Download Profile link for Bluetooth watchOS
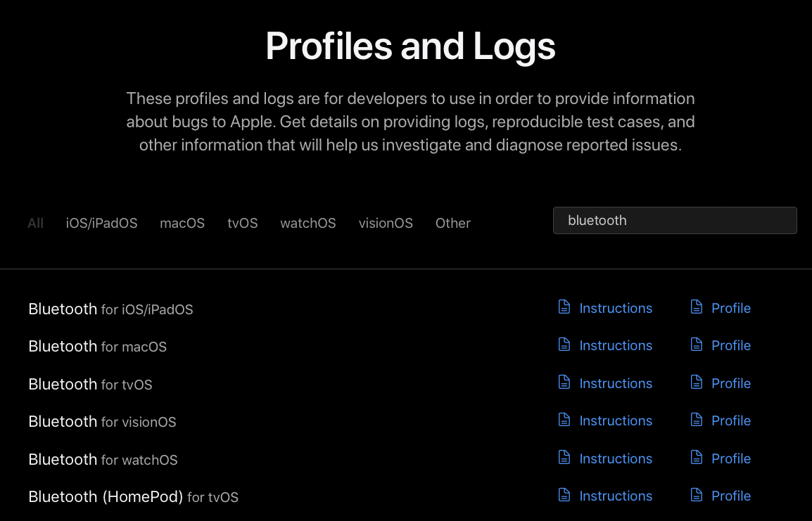This screenshot has height=521, width=812. [x=731, y=458]
